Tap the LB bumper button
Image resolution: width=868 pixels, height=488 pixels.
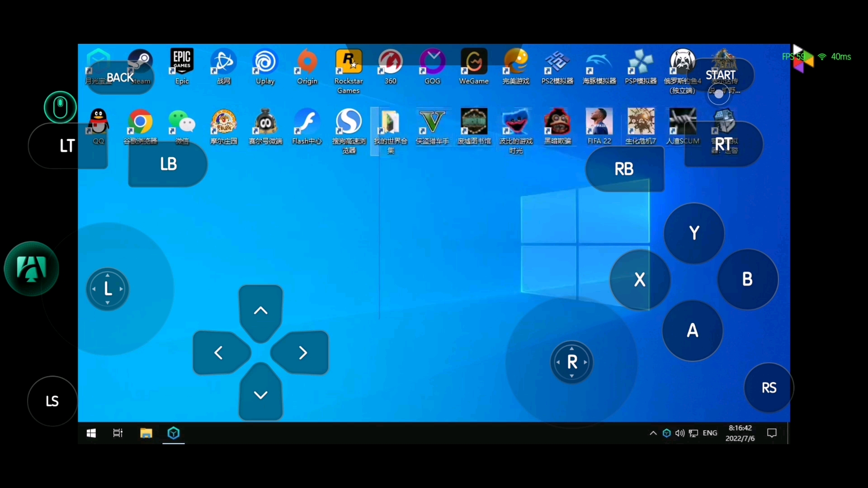pos(168,164)
